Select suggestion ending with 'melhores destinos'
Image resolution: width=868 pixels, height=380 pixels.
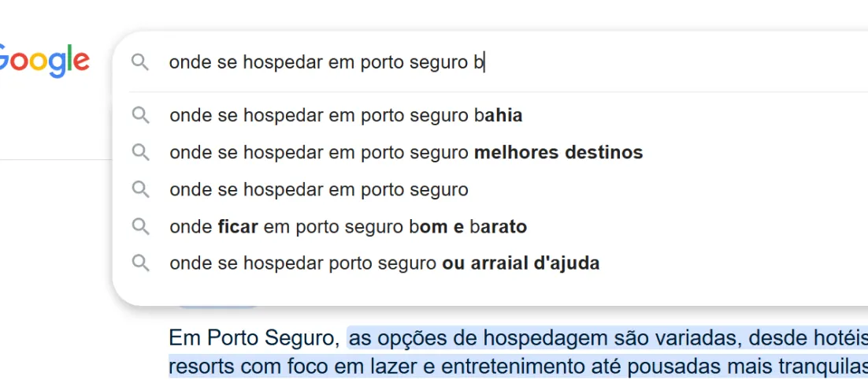click(490, 152)
